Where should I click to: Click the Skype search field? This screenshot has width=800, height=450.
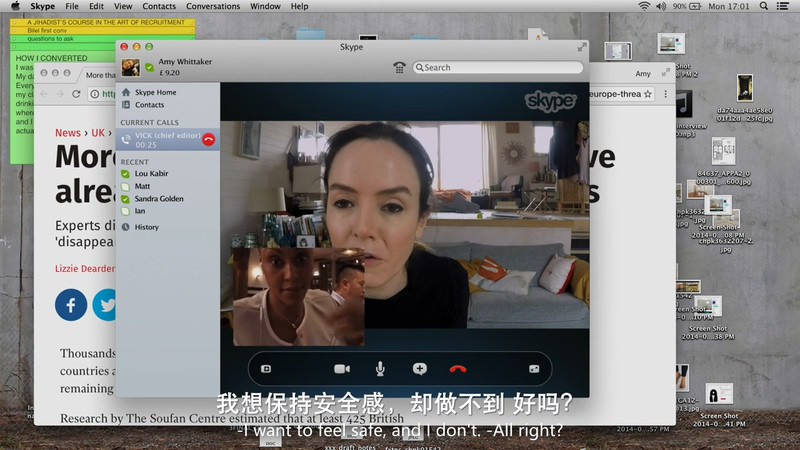(x=500, y=68)
